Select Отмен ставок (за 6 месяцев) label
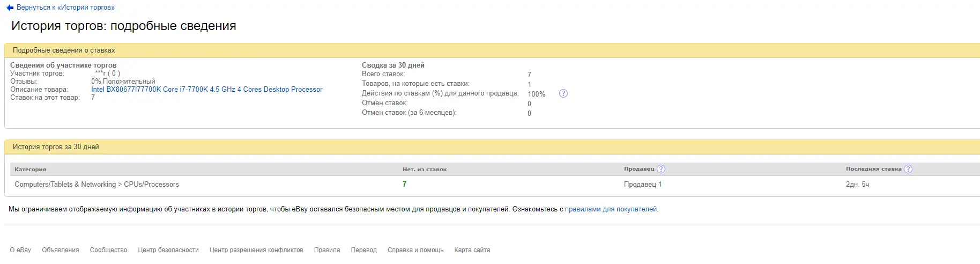Image resolution: width=980 pixels, height=264 pixels. [409, 113]
